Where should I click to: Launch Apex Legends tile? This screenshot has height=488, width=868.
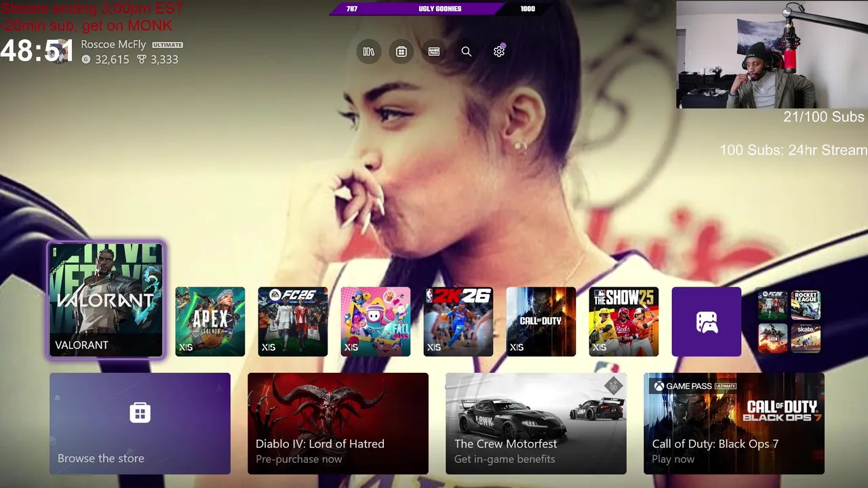[210, 322]
